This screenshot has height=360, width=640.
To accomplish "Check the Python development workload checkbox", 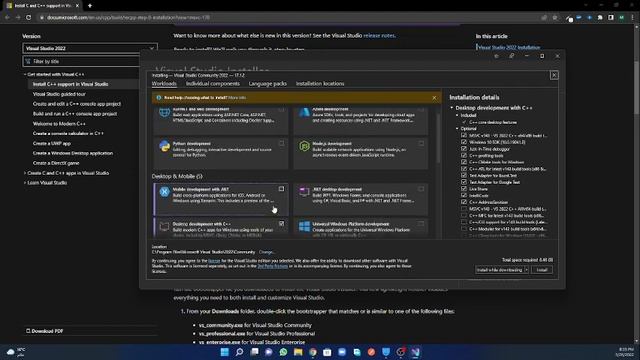I will click(x=281, y=143).
